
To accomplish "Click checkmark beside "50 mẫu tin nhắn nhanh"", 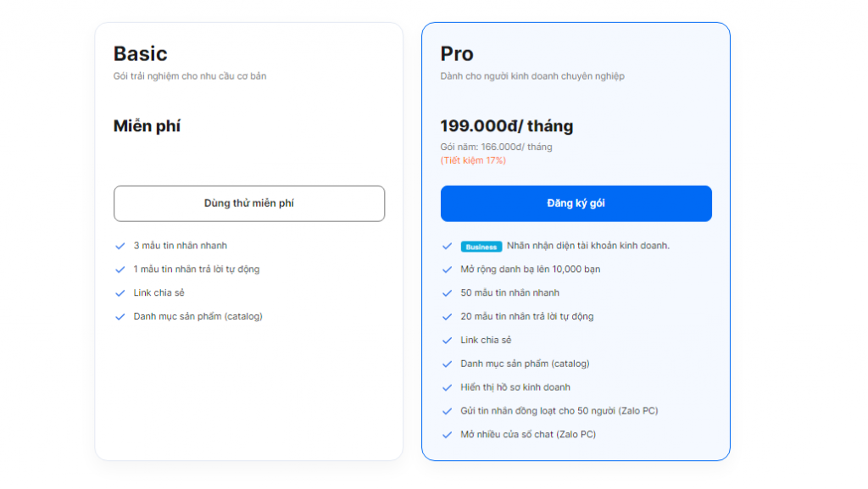I will 447,293.
